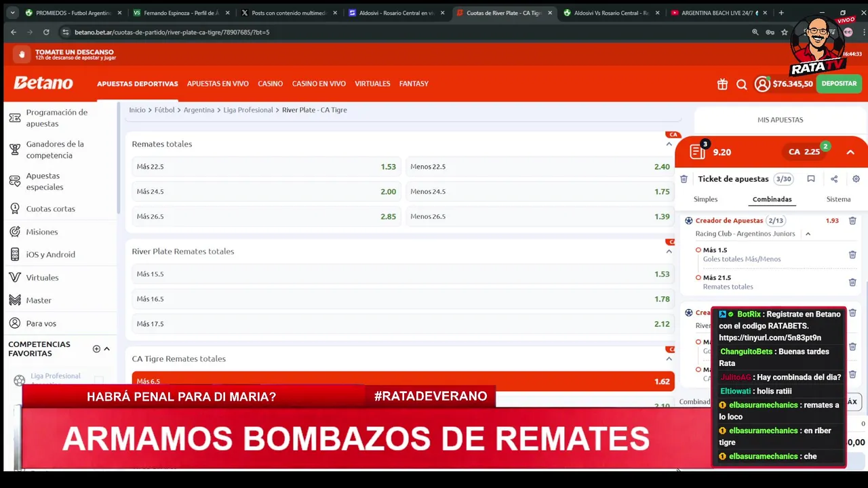This screenshot has height=488, width=868.
Task: Click the browser address bar URL
Action: coord(172,32)
